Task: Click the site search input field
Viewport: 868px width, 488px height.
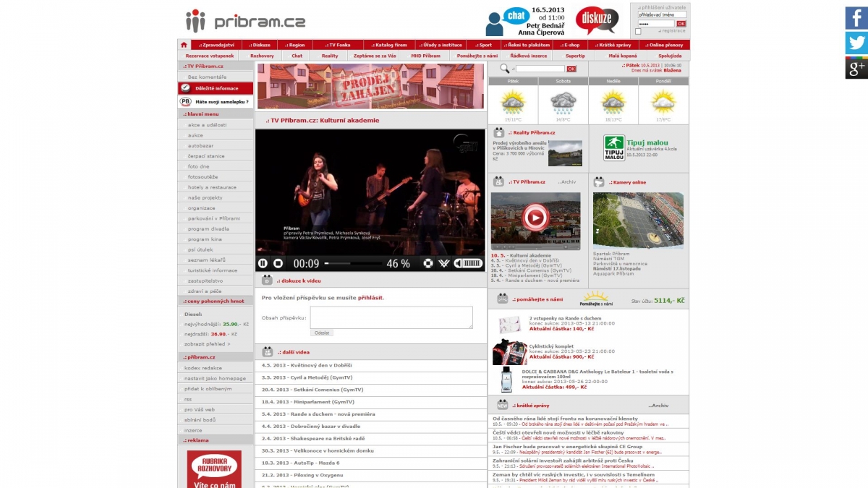Action: point(540,69)
